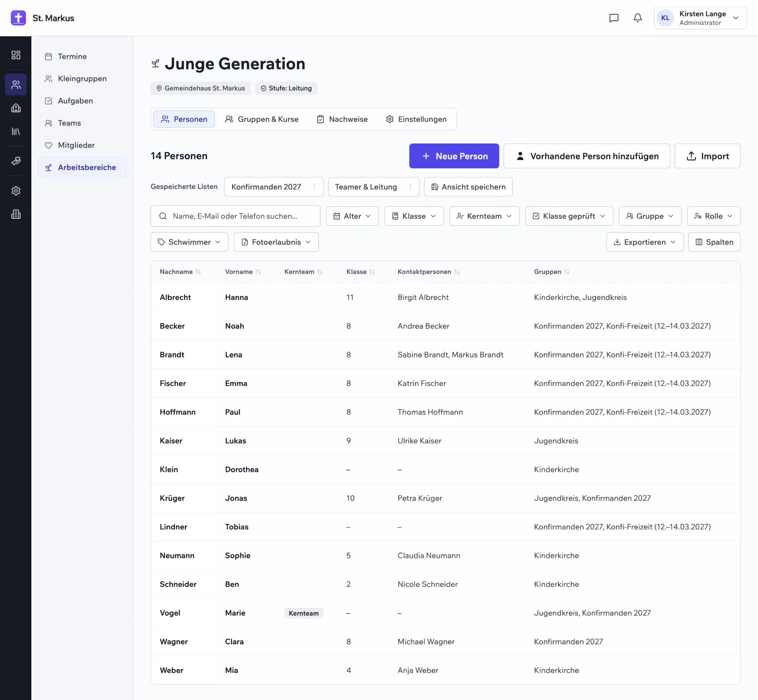Switch to the Gruppen & Kurse tab
This screenshot has height=700, width=758.
coord(262,119)
